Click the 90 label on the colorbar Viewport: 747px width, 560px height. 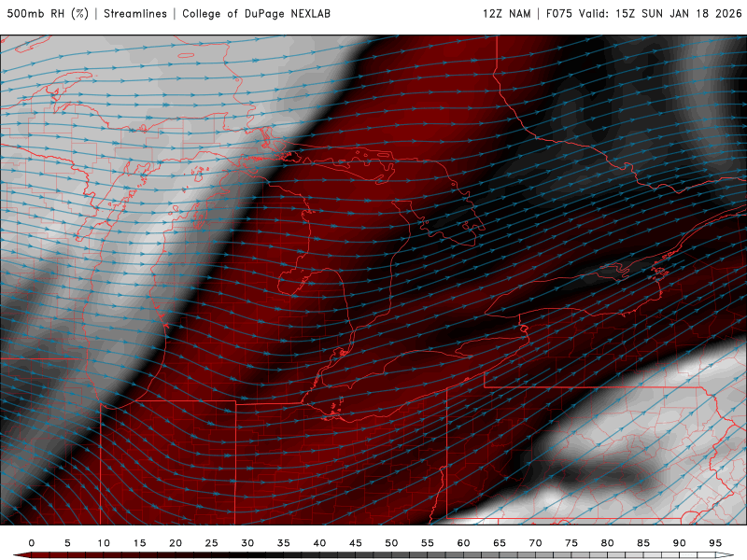pos(679,543)
